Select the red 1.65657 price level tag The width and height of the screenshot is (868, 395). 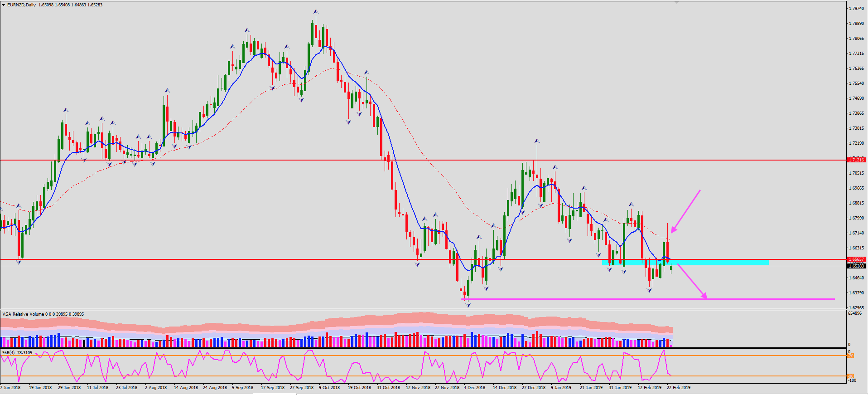(x=856, y=259)
